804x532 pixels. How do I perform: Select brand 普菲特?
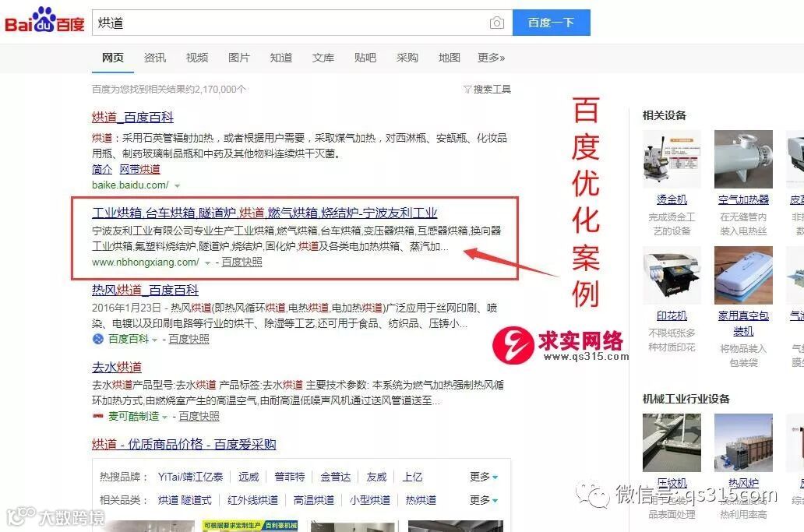coord(290,477)
